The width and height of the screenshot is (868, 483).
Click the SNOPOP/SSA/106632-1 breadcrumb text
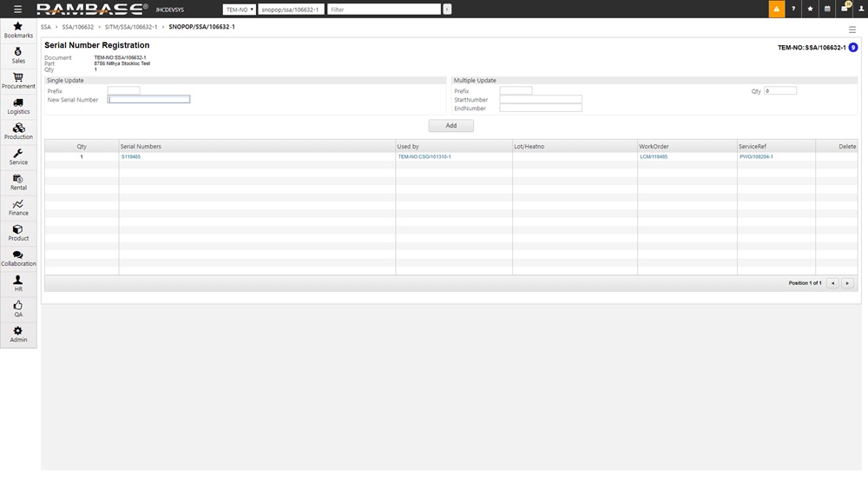tap(201, 27)
